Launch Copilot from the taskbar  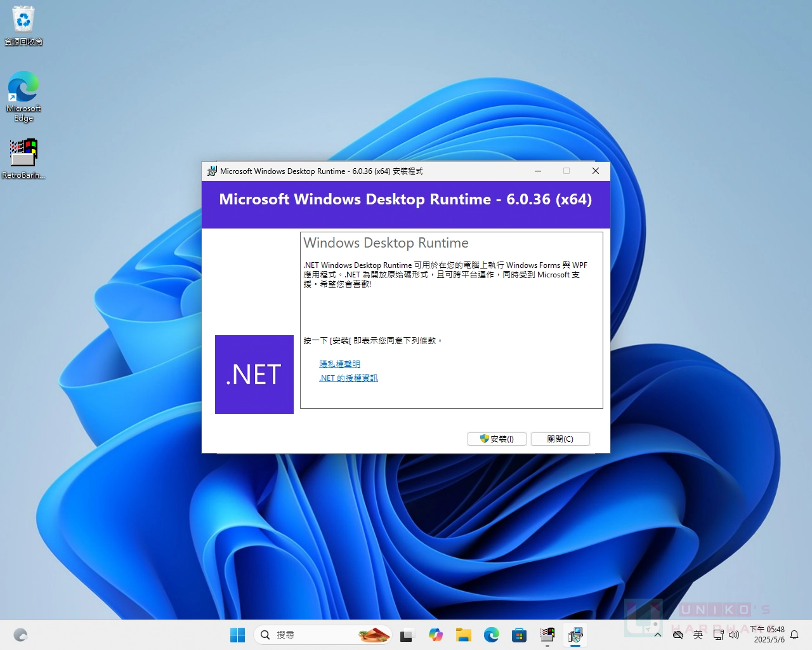(x=435, y=635)
